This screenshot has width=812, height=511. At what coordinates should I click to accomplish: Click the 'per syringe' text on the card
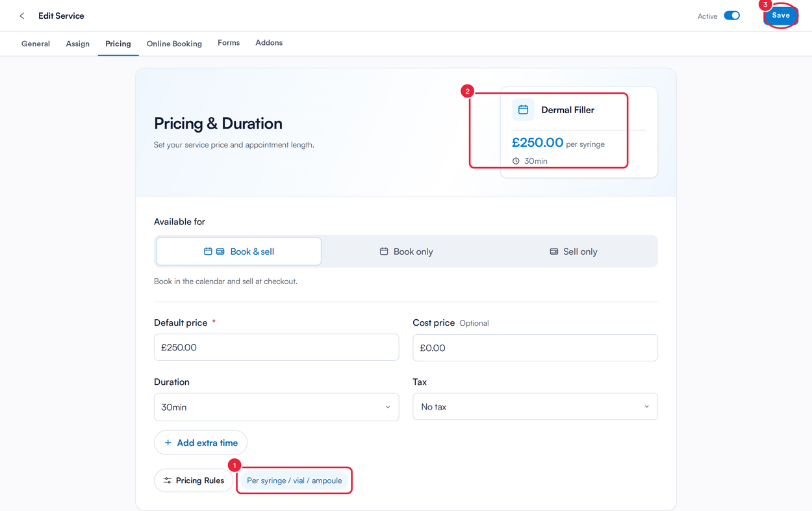(585, 144)
